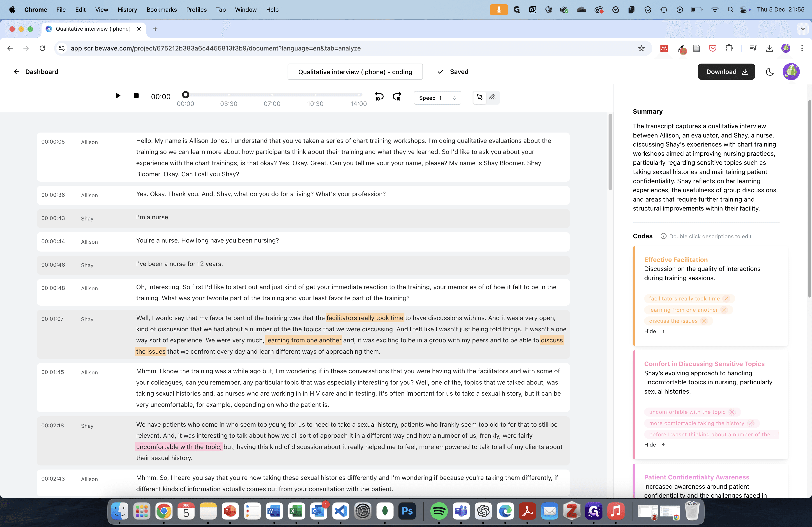
Task: Toggle dark mode moon icon
Action: [770, 72]
